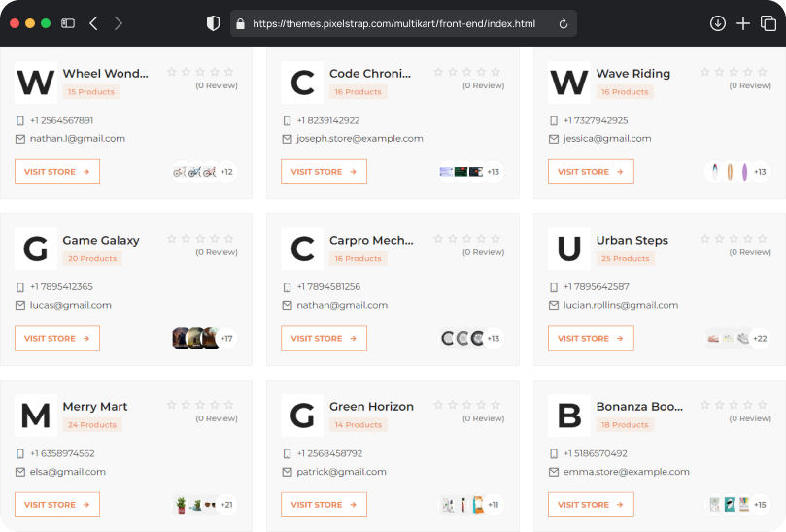Screen dimensions: 786x532
Task: Click the phone icon in Game Galaxy card
Action: click(x=20, y=287)
